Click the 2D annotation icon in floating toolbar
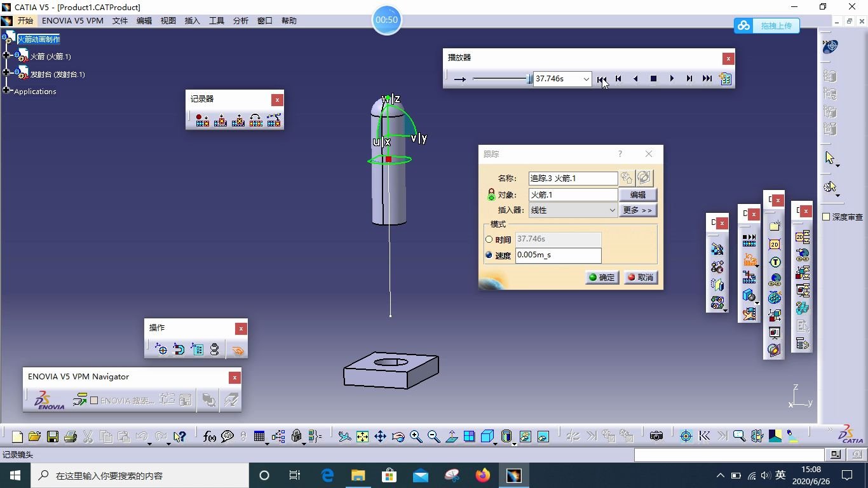Viewport: 868px width, 488px height. coord(775,245)
